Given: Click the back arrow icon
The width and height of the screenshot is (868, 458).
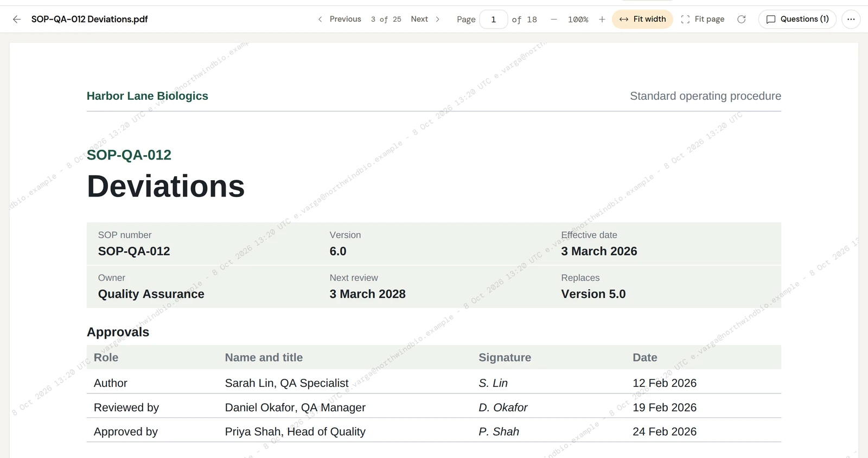Looking at the screenshot, I should (x=17, y=19).
